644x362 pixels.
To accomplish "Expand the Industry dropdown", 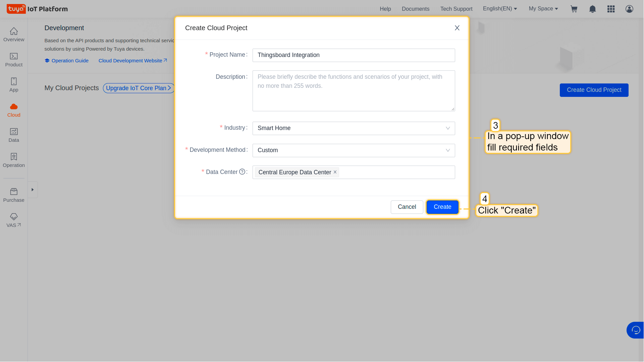I will coord(354,128).
